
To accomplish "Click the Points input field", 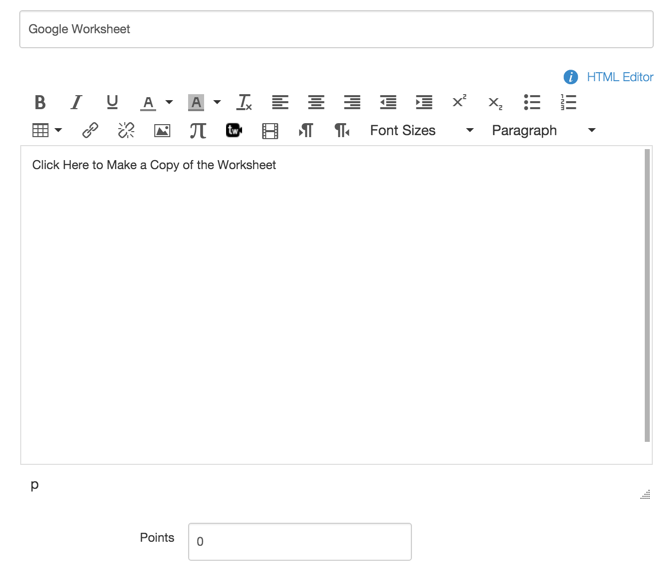I will tap(300, 542).
